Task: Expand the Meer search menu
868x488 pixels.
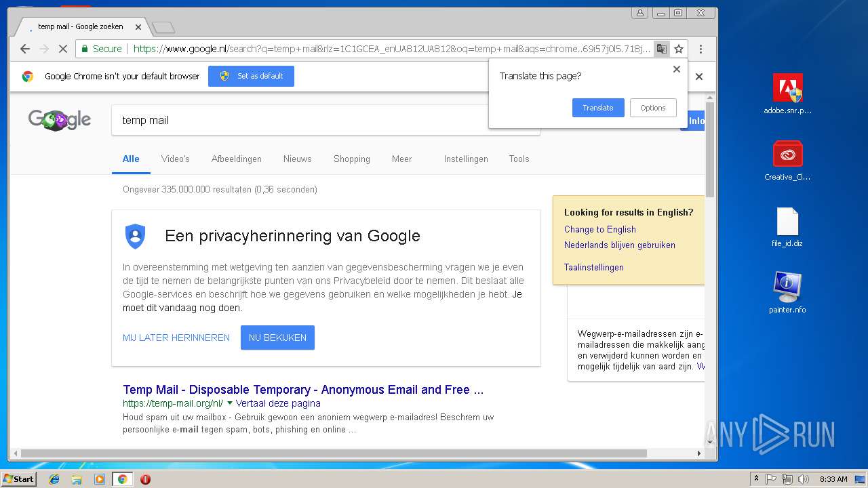Action: 402,159
